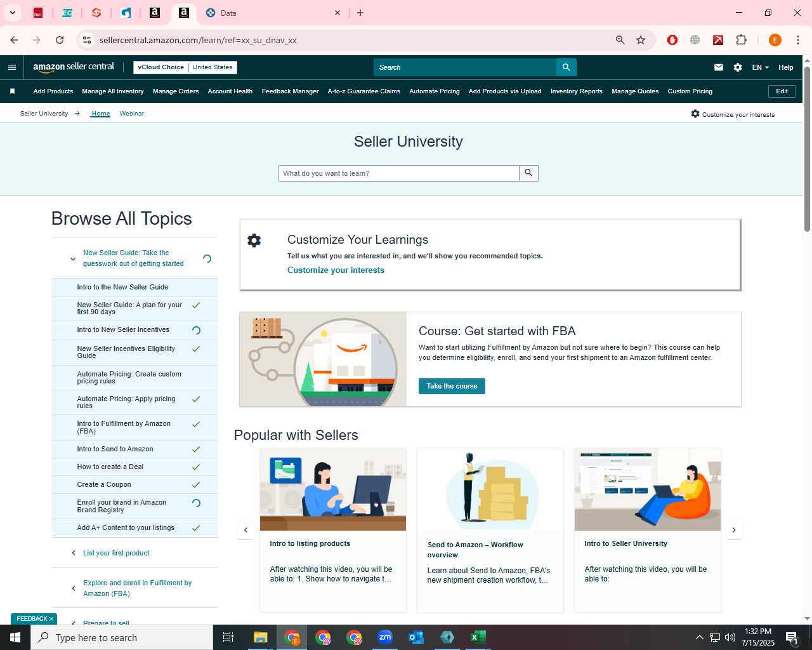
Task: Open the Help link in header
Action: point(786,67)
